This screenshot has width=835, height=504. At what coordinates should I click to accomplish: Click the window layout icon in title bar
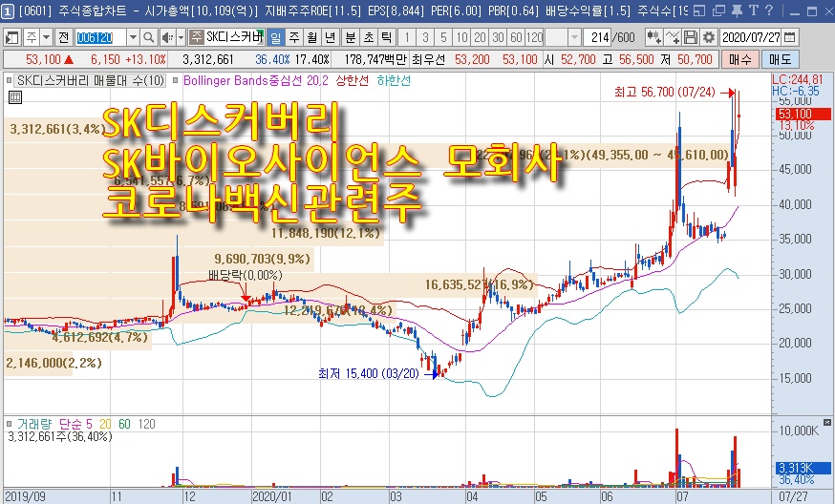(699, 10)
